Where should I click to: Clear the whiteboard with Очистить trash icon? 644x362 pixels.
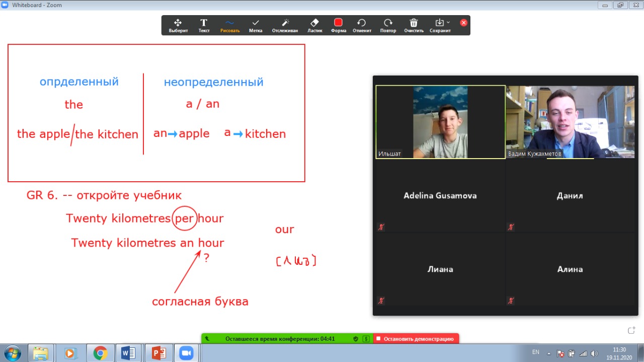pos(414,25)
